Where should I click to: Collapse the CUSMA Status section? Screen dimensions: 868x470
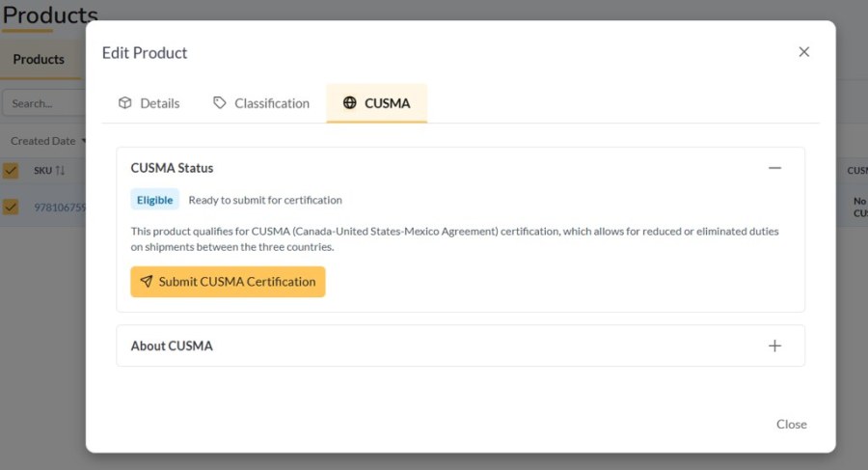774,168
